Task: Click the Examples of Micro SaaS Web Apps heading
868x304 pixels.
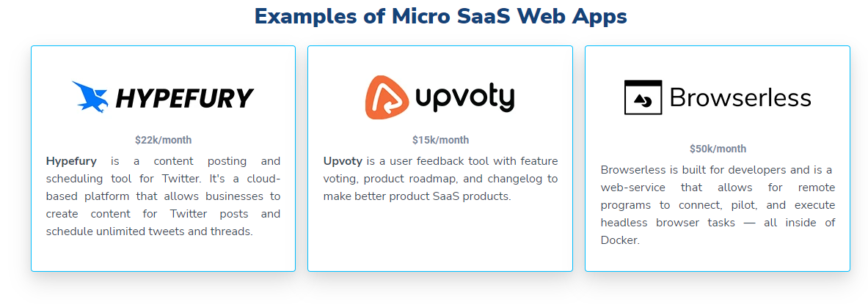Action: [441, 17]
